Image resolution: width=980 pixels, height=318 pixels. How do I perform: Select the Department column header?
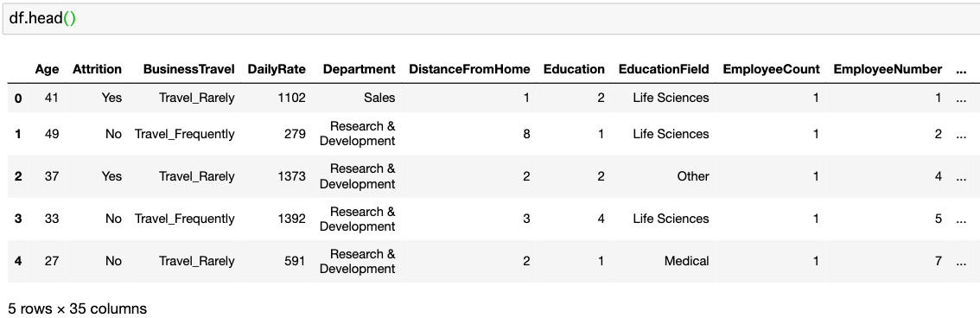tap(359, 69)
